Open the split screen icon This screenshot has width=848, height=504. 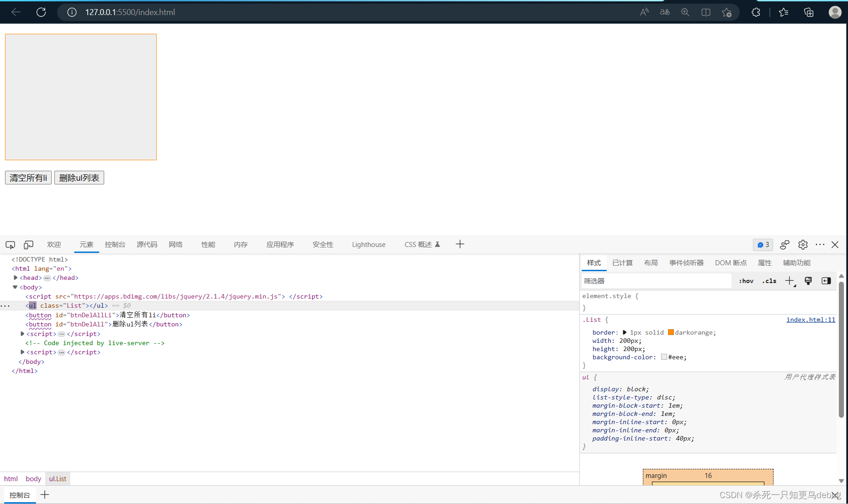pyautogui.click(x=706, y=12)
